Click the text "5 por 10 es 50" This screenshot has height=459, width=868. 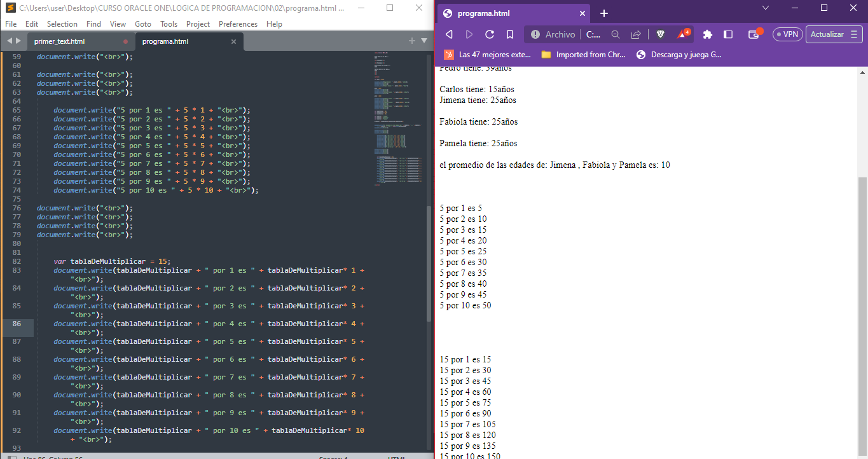[465, 306]
